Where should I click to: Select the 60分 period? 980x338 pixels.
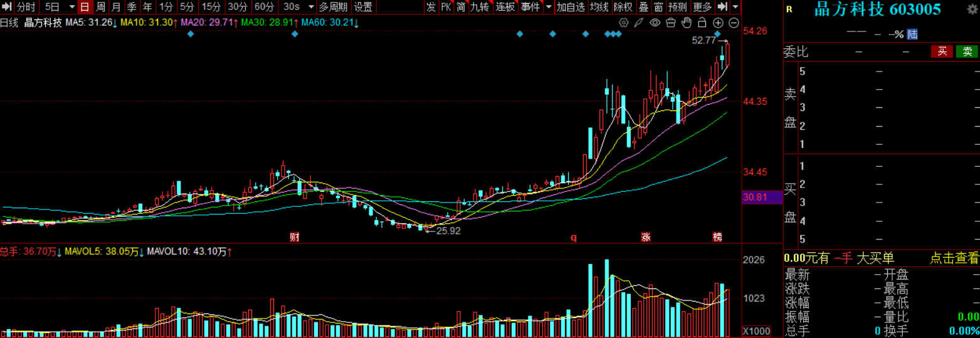[x=264, y=7]
